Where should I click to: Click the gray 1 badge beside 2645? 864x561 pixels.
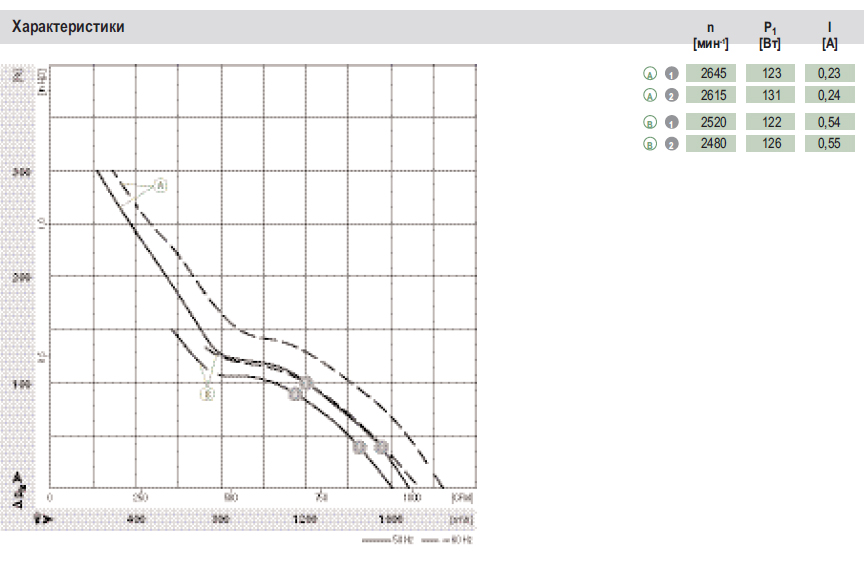672,74
